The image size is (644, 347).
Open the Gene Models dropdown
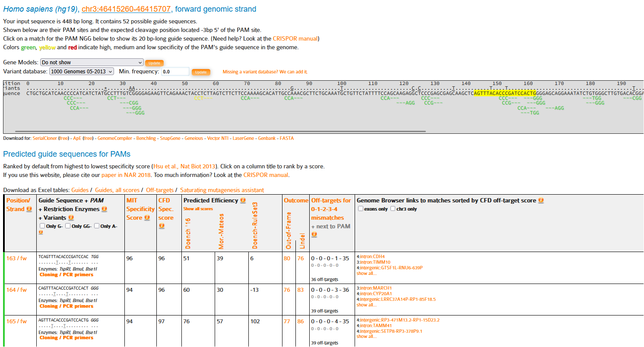click(92, 63)
